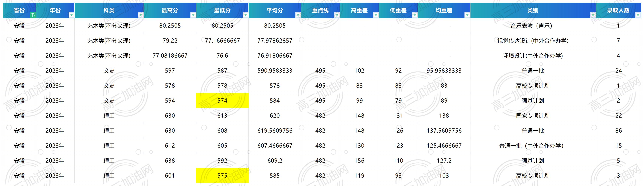Select 国家专项计划 category cell
Image resolution: width=644 pixels, height=186 pixels.
click(533, 116)
